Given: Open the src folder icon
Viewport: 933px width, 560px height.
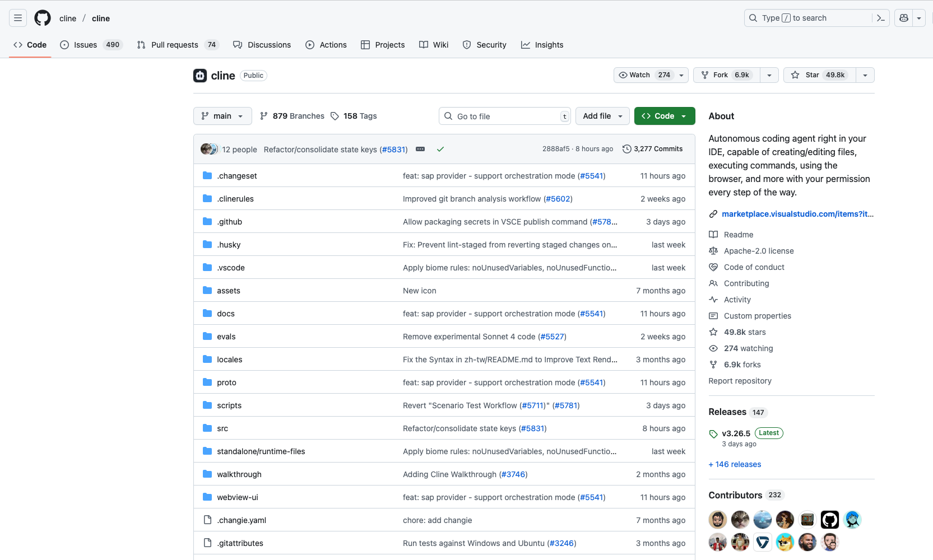Looking at the screenshot, I should click(x=207, y=428).
